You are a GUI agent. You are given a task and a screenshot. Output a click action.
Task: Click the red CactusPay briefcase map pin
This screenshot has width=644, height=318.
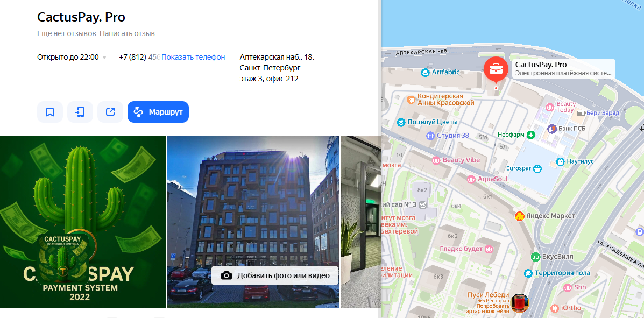(496, 69)
